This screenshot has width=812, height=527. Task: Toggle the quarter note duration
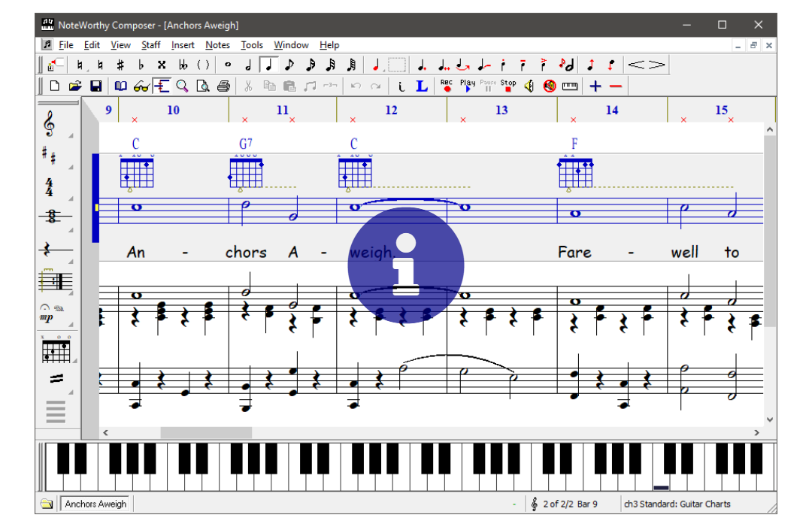click(268, 65)
